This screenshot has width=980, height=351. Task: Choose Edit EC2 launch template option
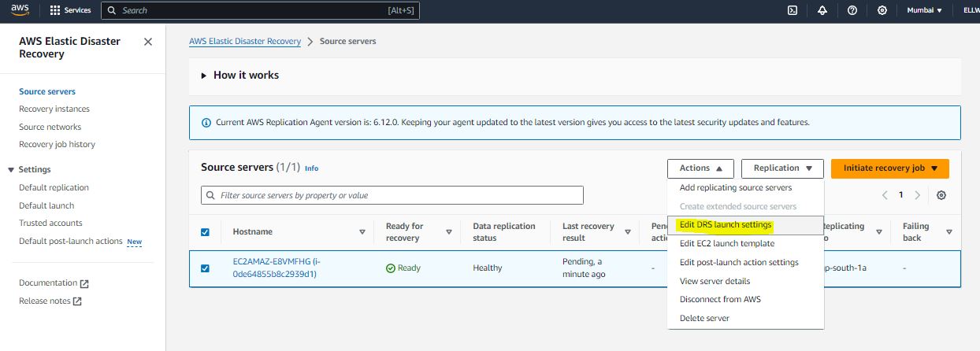point(726,244)
